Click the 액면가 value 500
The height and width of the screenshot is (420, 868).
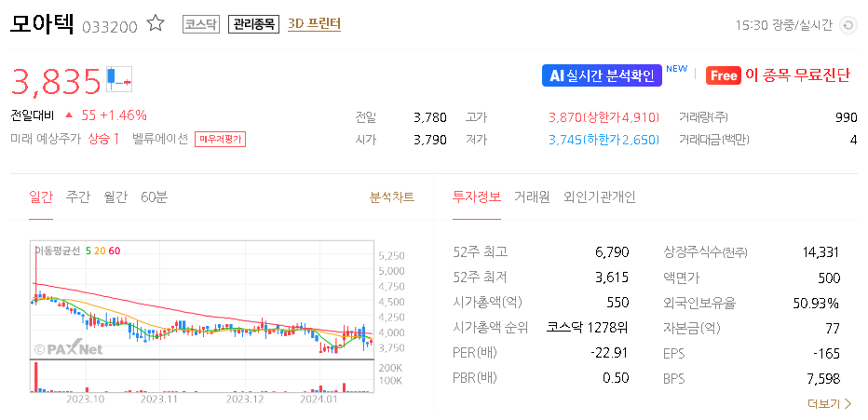(x=829, y=278)
